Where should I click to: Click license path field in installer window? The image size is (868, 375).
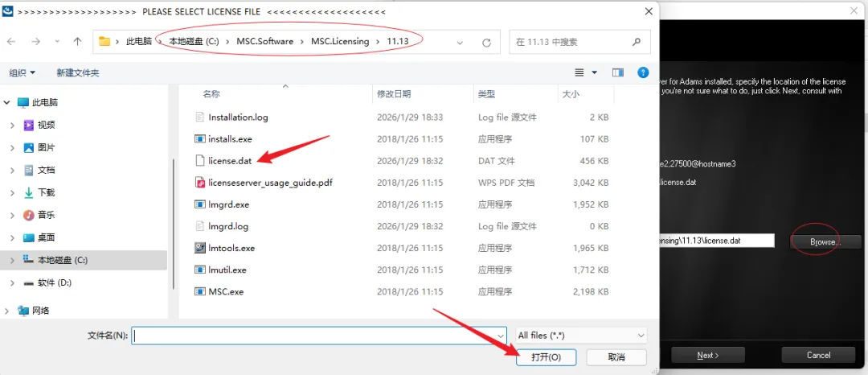tap(717, 241)
